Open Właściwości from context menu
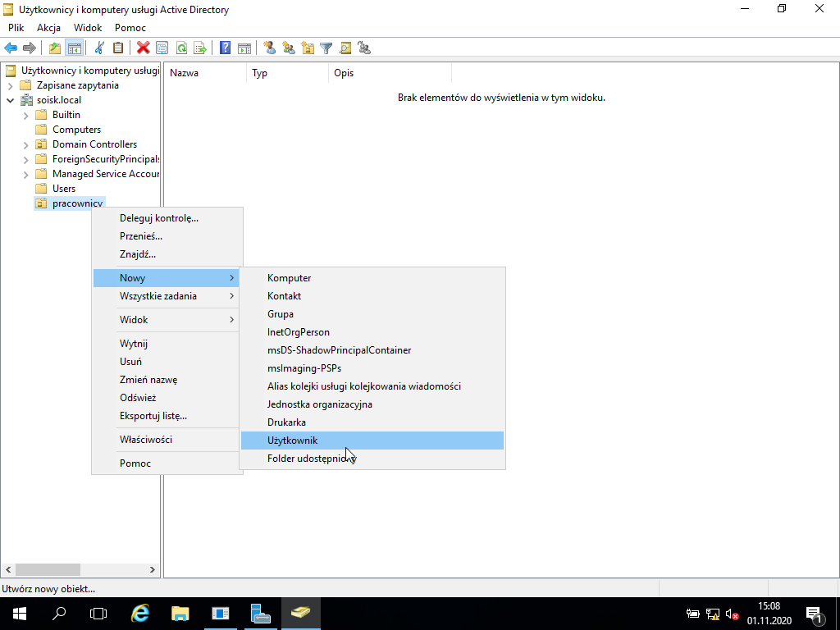 [x=167, y=440]
